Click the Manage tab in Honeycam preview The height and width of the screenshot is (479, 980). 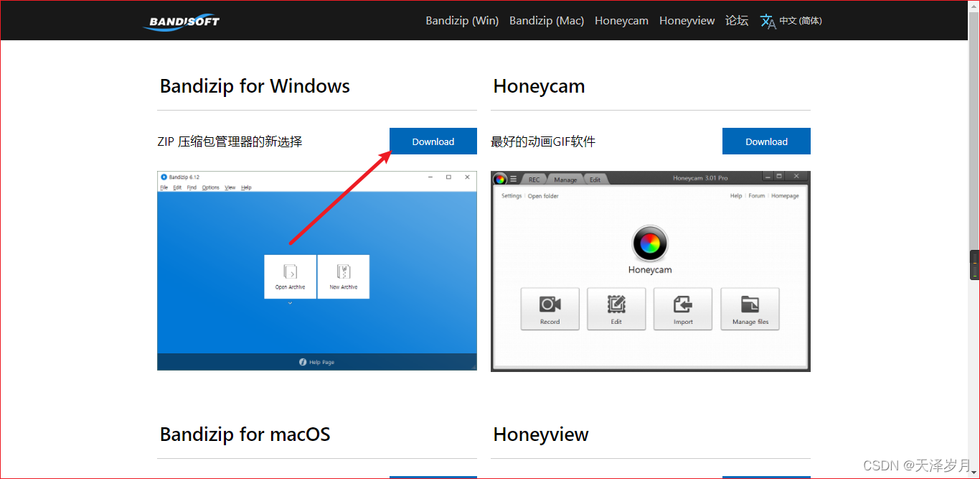point(565,179)
